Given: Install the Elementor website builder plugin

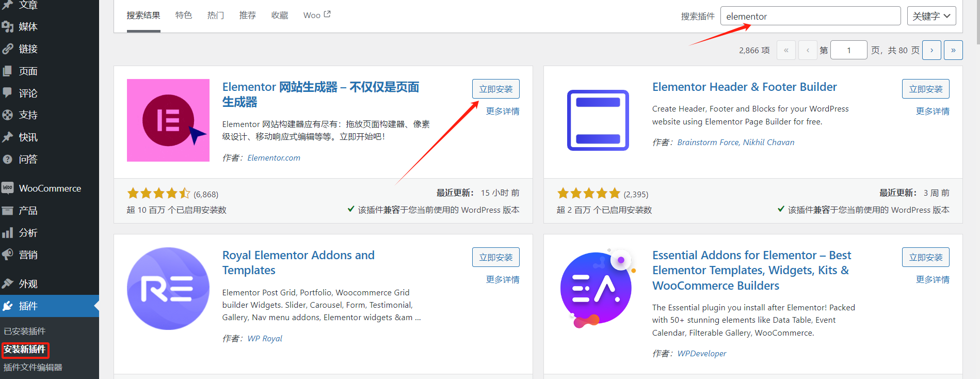Looking at the screenshot, I should 495,89.
